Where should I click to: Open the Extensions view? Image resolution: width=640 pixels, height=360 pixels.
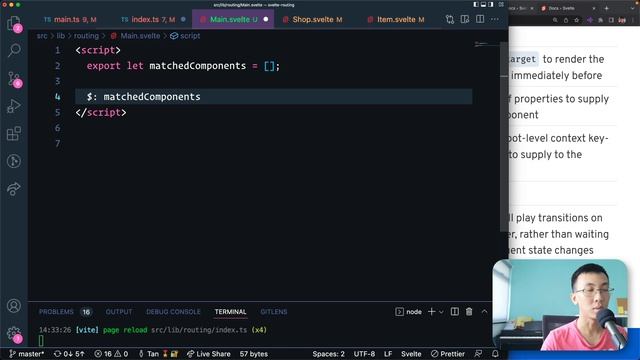[x=14, y=133]
